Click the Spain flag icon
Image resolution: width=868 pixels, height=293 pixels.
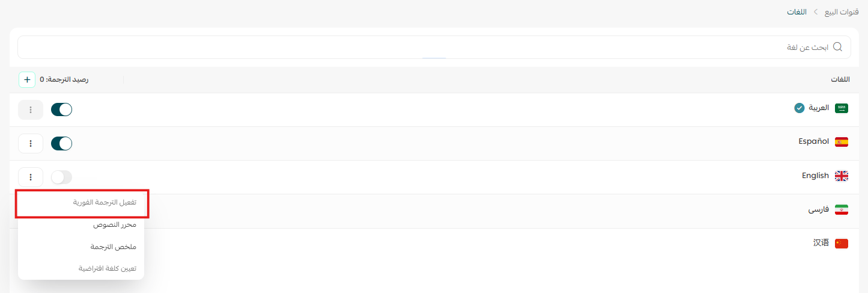click(842, 142)
